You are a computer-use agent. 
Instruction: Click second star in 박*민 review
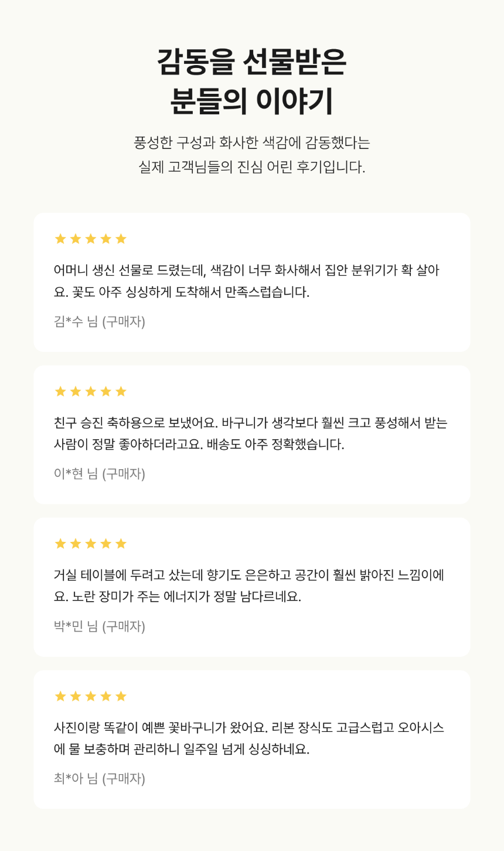[x=76, y=544]
